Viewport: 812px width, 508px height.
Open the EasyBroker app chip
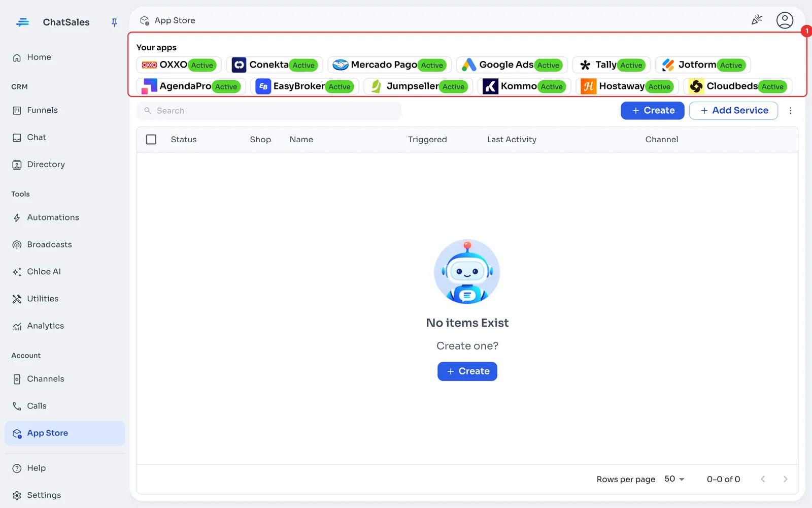[x=304, y=86]
